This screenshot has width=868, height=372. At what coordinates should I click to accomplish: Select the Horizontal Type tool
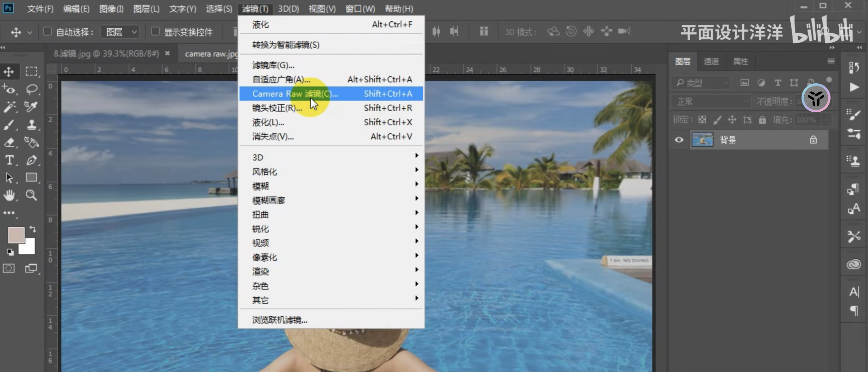(x=9, y=160)
